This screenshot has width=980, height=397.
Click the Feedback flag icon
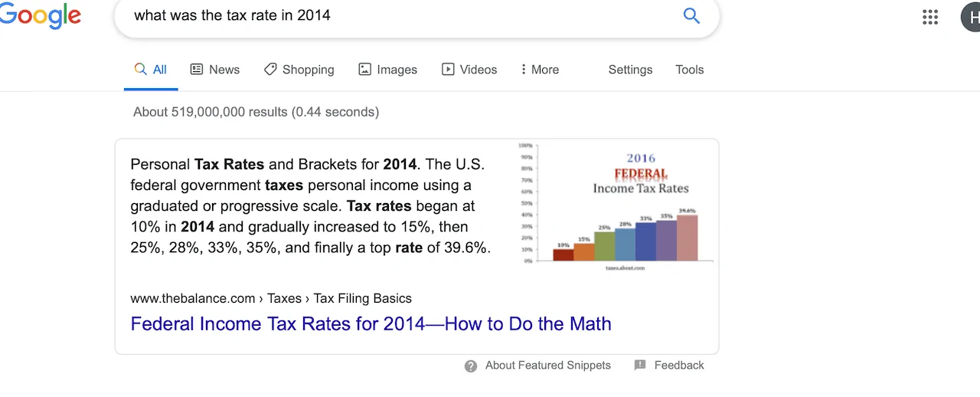click(640, 365)
